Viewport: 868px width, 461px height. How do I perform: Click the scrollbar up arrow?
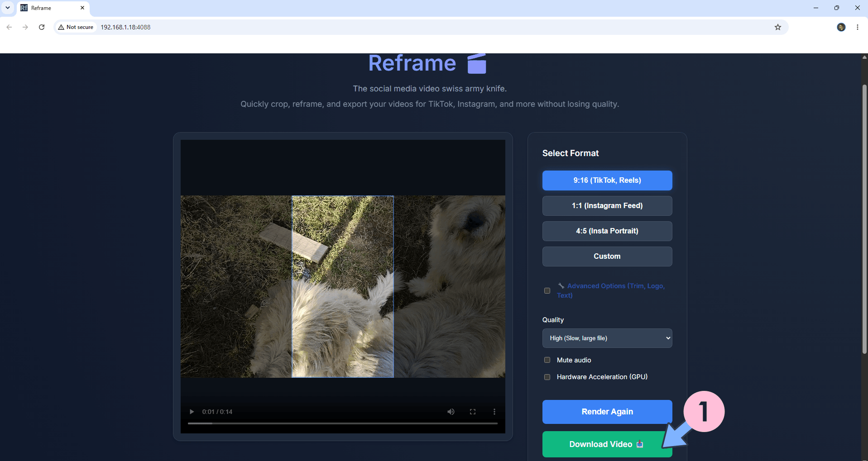click(864, 57)
